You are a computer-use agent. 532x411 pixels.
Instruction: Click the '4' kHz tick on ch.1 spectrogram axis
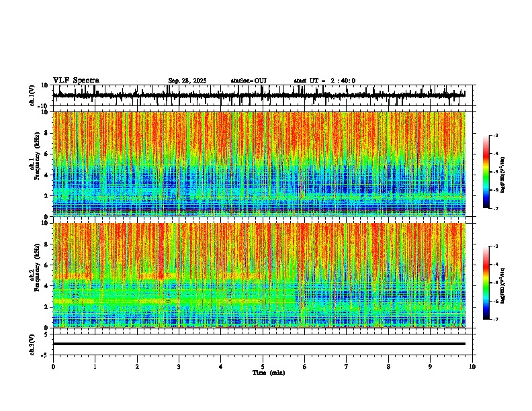[47, 175]
